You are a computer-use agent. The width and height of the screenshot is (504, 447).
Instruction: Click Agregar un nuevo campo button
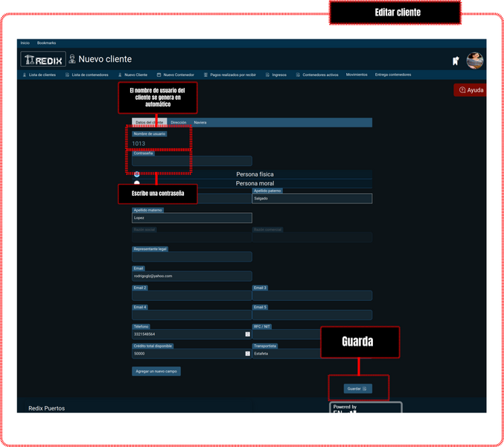(156, 371)
